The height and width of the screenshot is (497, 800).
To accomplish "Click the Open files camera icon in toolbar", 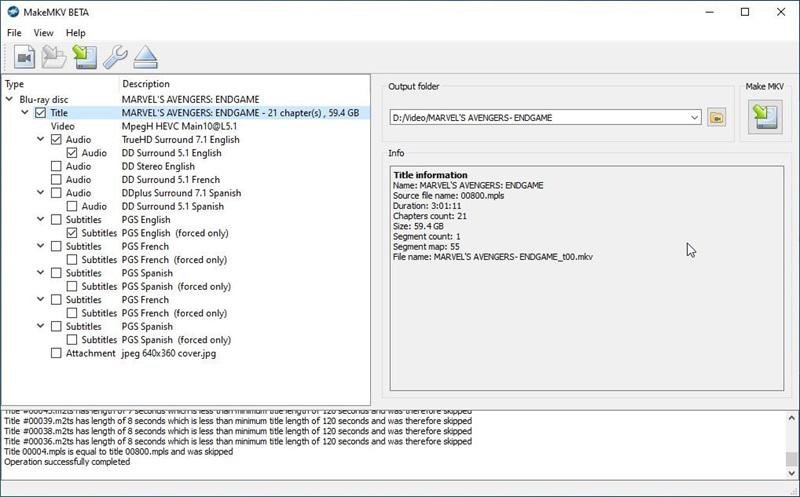I will 24,57.
